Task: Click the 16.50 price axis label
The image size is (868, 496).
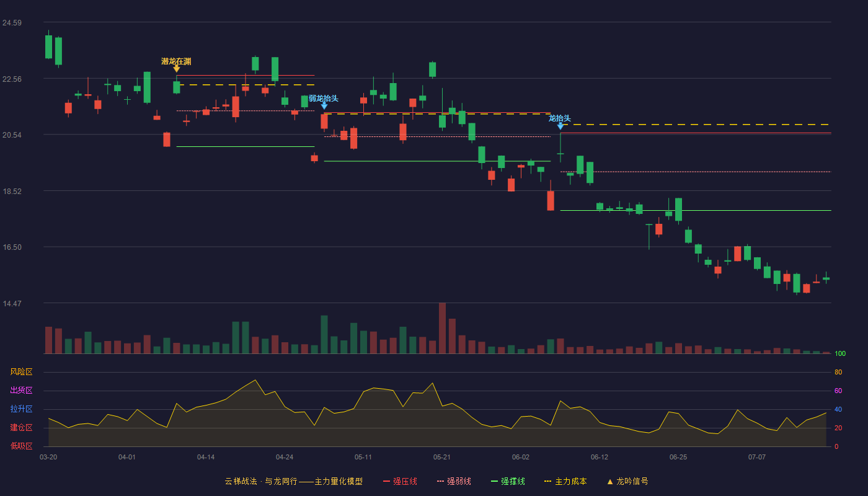Action: (12, 247)
